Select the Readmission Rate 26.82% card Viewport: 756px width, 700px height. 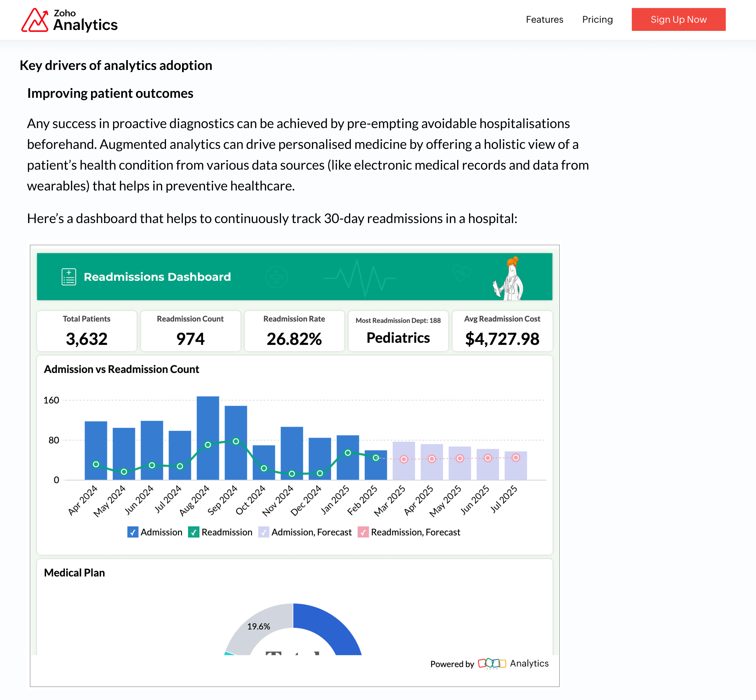coord(294,331)
